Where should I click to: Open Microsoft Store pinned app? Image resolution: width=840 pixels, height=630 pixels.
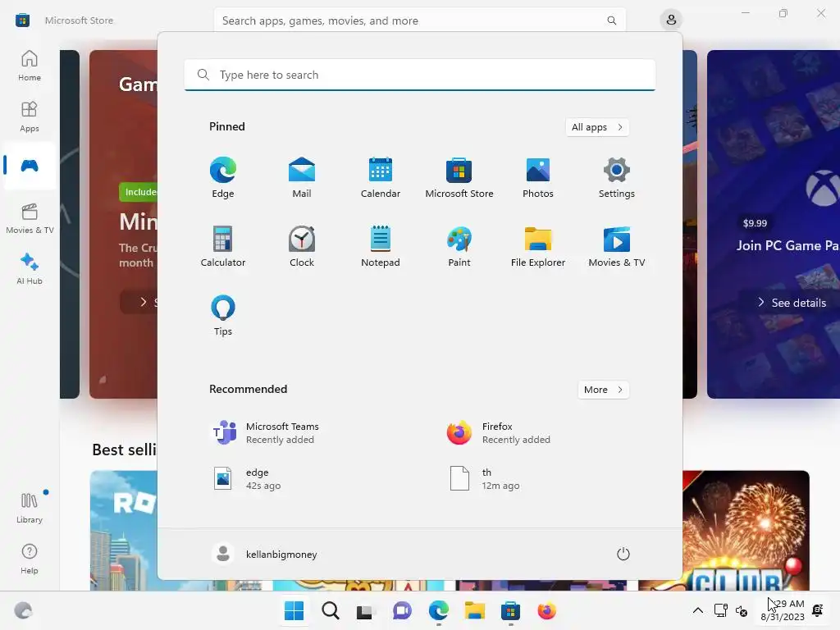pos(459,178)
